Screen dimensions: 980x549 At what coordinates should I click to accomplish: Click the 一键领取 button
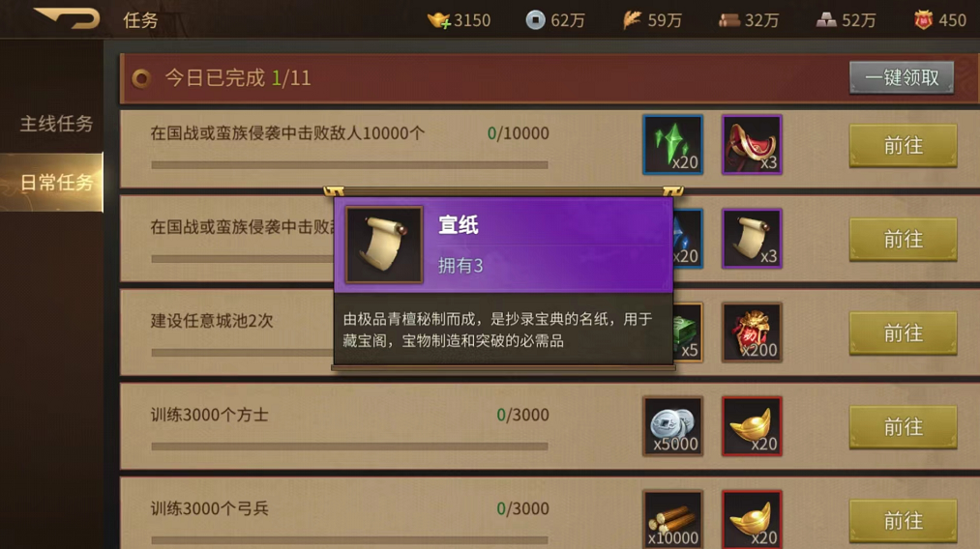click(x=902, y=77)
